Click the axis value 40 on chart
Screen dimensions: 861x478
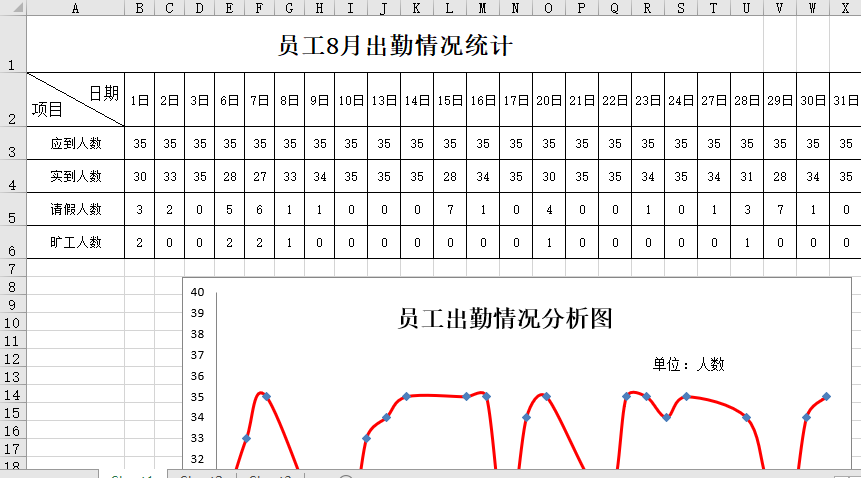tap(197, 292)
